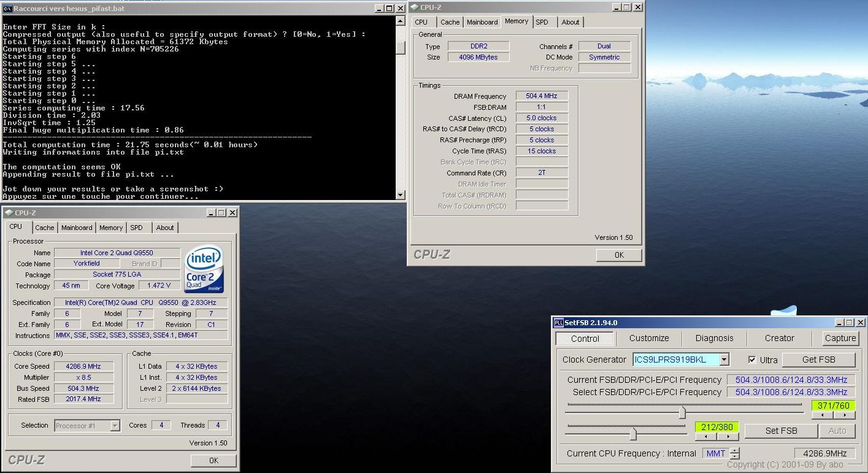Click the memory Type DDR2 value
The height and width of the screenshot is (473, 868).
[x=478, y=46]
